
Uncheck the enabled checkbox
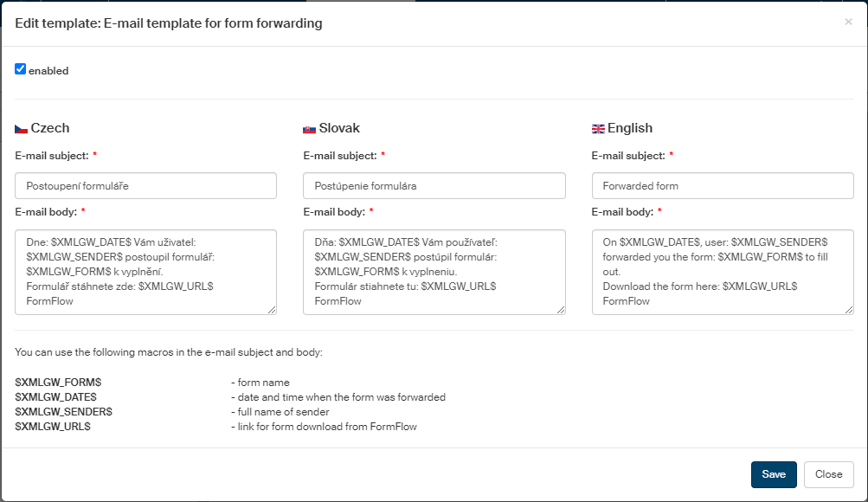pyautogui.click(x=21, y=69)
